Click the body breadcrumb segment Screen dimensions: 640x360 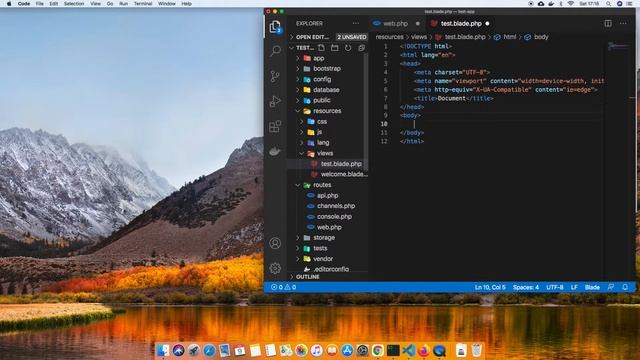pos(541,37)
